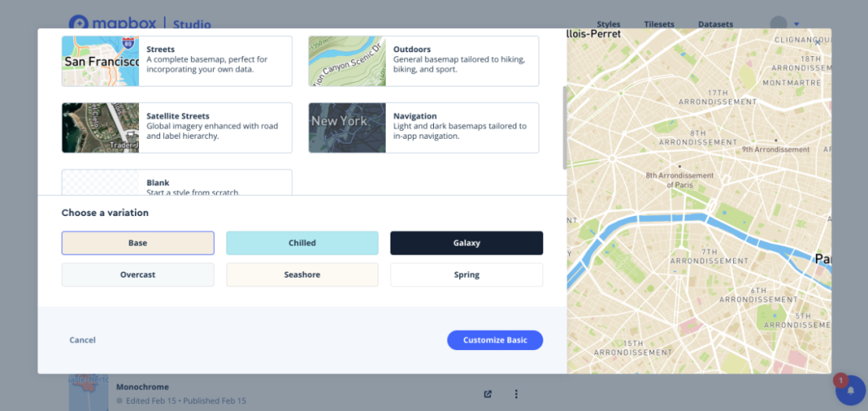
Task: Click the Studio header text
Action: (x=191, y=24)
